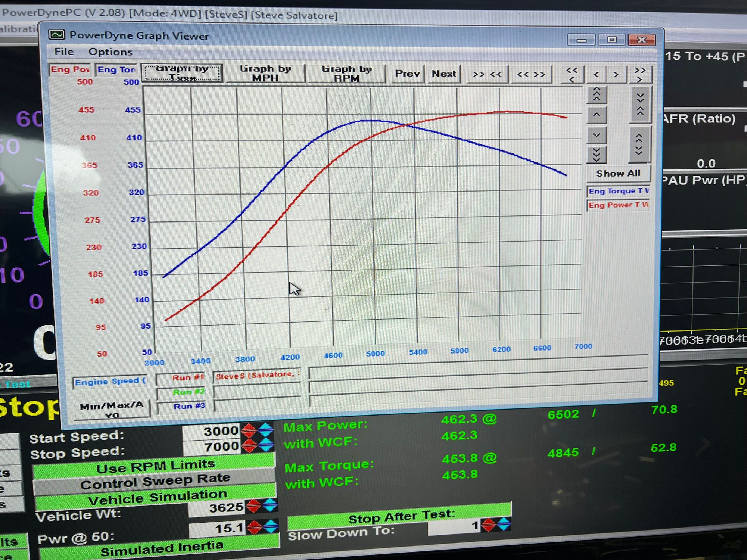Viewport: 747px width, 560px height.
Task: Toggle the Vehicle Simulation option
Action: pyautogui.click(x=157, y=498)
